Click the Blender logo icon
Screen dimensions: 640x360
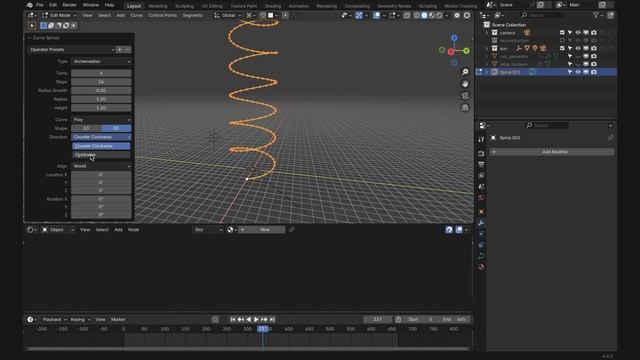[29, 5]
